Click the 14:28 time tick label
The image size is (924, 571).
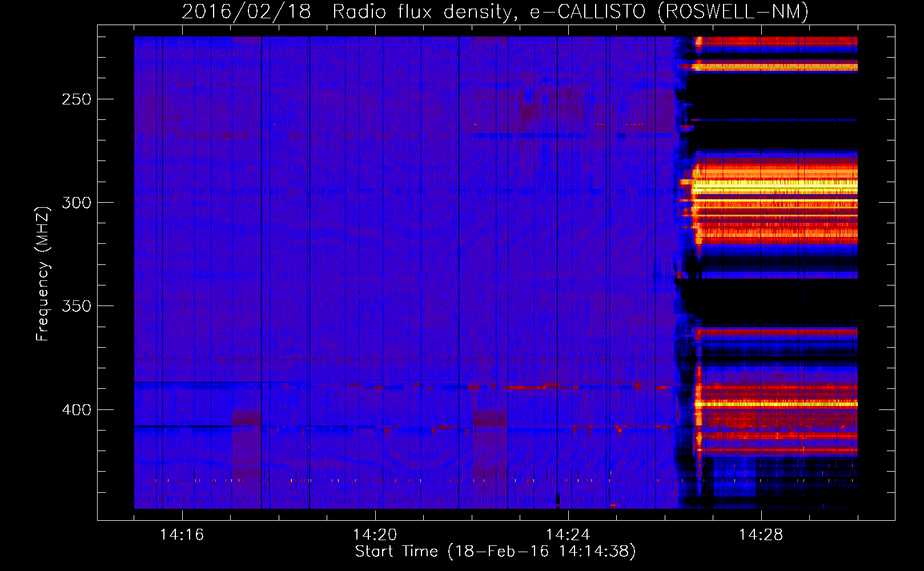761,534
